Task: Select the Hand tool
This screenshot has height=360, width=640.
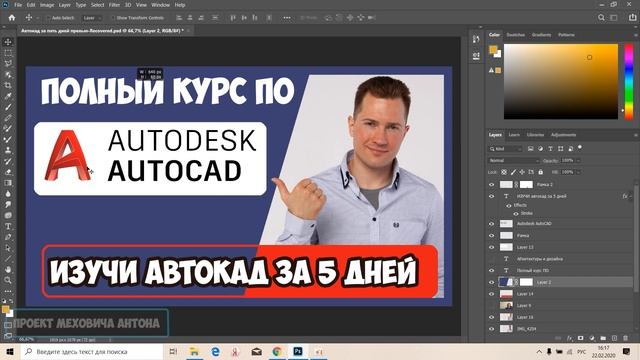Action: 8,269
